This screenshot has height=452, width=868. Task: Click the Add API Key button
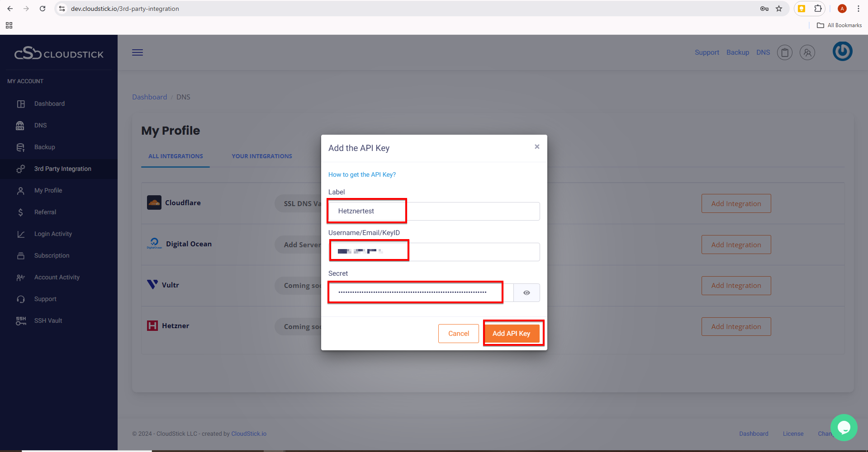511,334
